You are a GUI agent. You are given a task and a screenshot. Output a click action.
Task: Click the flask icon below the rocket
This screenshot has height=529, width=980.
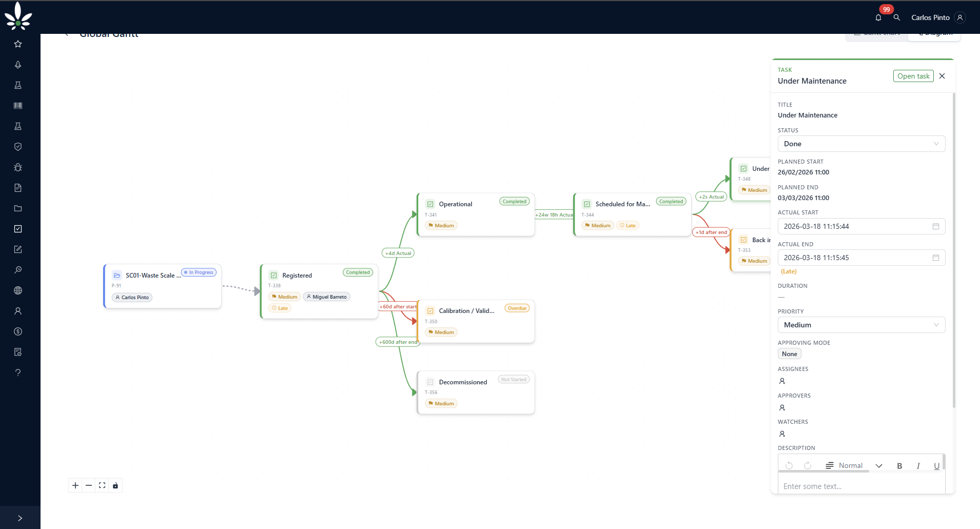pos(18,85)
